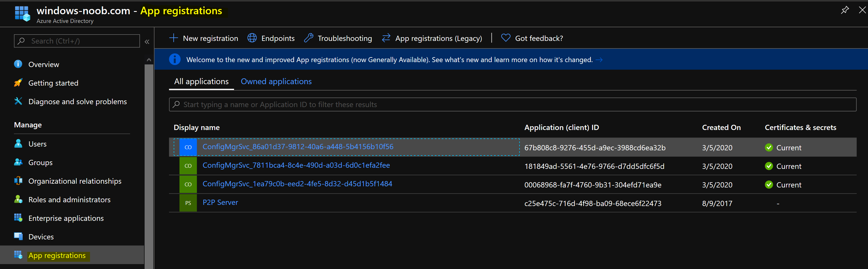Screen dimensions: 868x269
Task: Select App registrations in the sidebar
Action: point(57,256)
